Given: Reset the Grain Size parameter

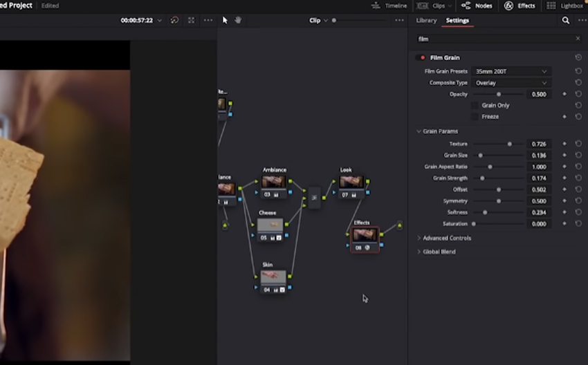Looking at the screenshot, I should pyautogui.click(x=578, y=155).
